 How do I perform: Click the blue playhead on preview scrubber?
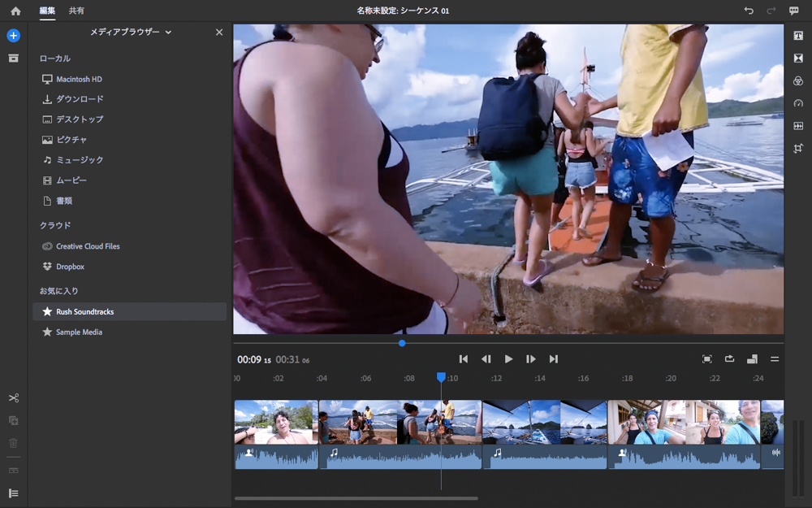tap(402, 343)
